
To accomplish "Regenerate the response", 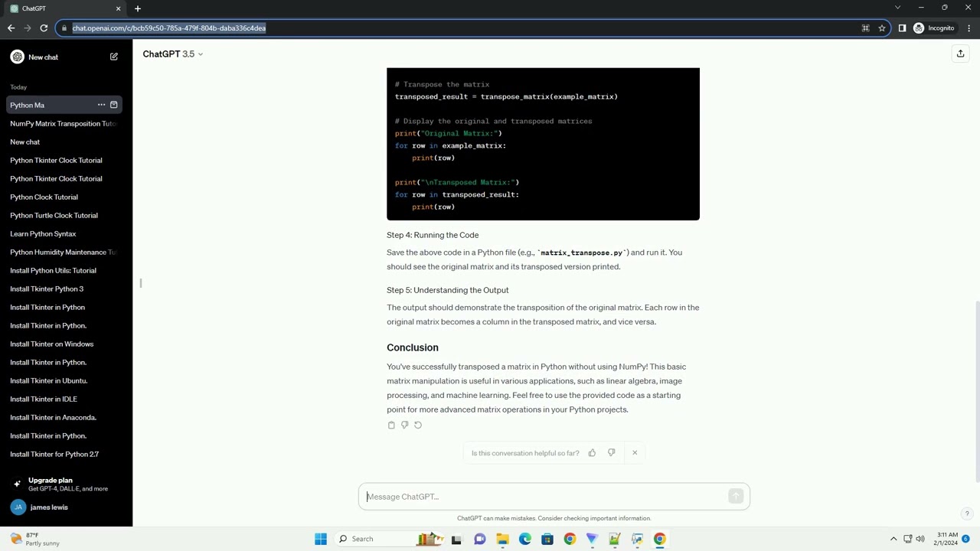I will click(418, 425).
